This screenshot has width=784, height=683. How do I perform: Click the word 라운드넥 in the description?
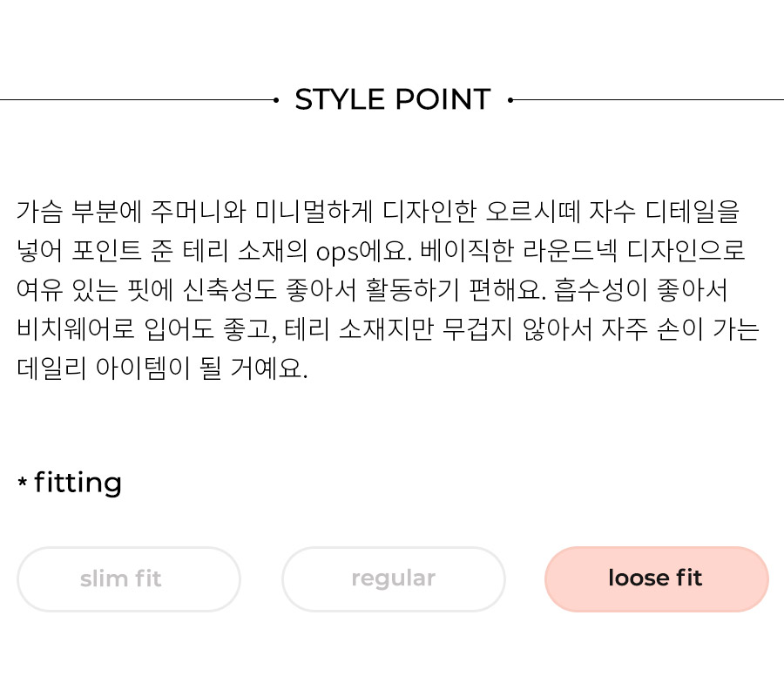(570, 251)
